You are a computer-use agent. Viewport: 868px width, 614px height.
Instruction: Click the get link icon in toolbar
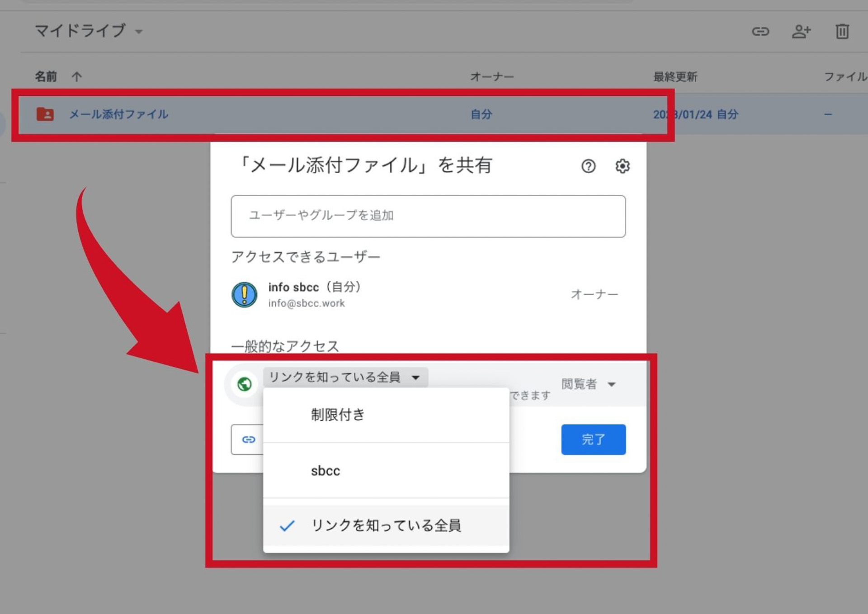pos(760,32)
